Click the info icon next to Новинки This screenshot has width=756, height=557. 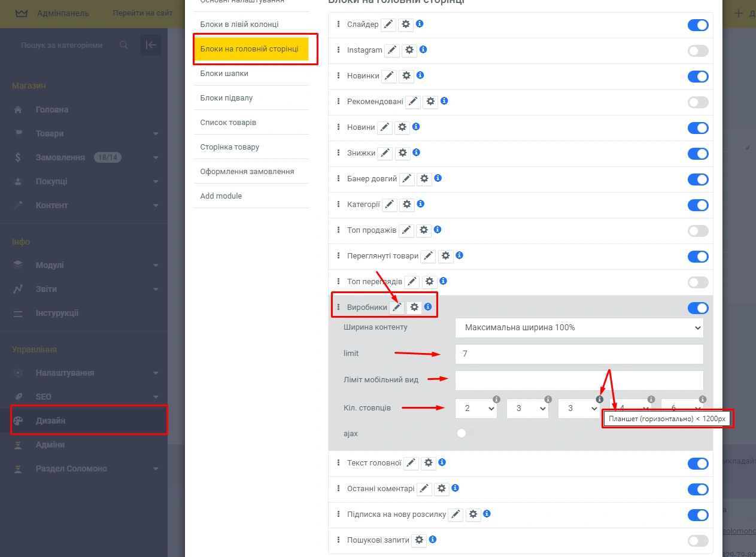tap(420, 75)
